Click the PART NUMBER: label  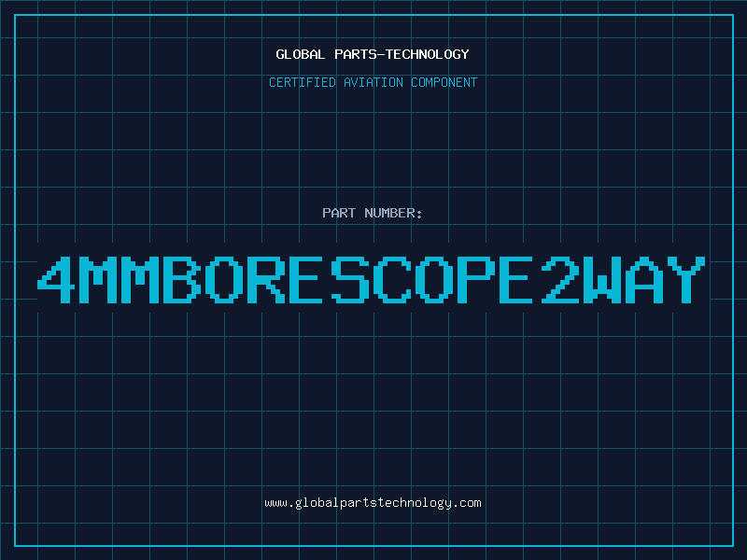click(x=373, y=213)
